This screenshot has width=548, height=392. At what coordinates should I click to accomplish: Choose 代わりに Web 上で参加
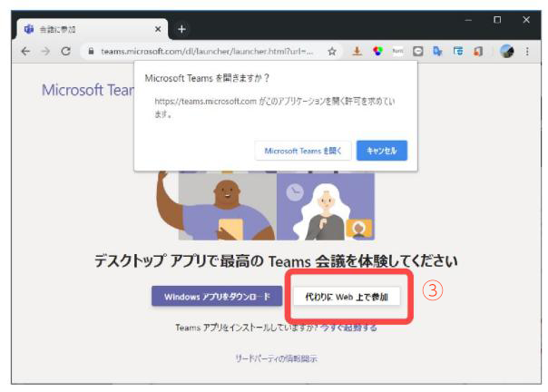pyautogui.click(x=347, y=297)
